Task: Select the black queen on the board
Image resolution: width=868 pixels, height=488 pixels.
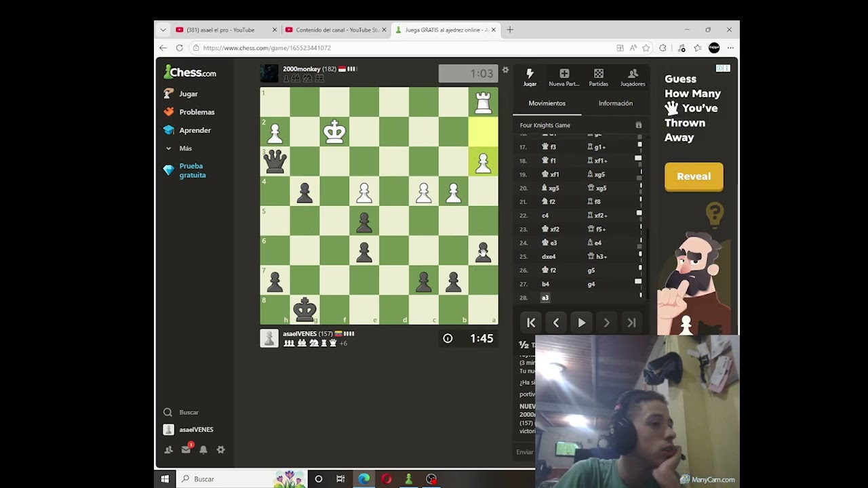Action: tap(275, 161)
